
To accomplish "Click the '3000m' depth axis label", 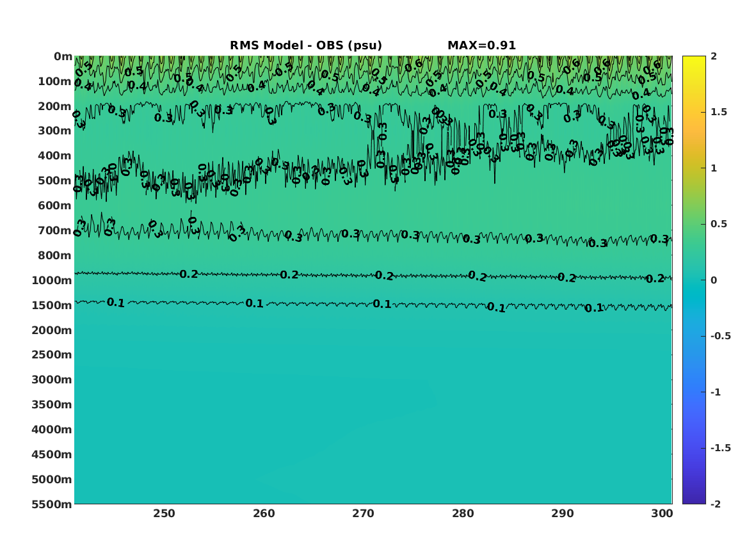I will [x=52, y=380].
